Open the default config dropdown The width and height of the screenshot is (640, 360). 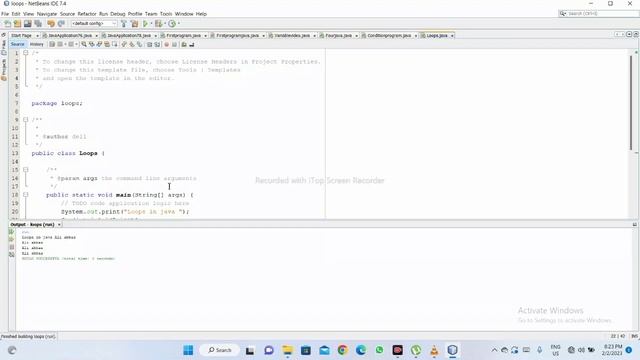point(94,24)
